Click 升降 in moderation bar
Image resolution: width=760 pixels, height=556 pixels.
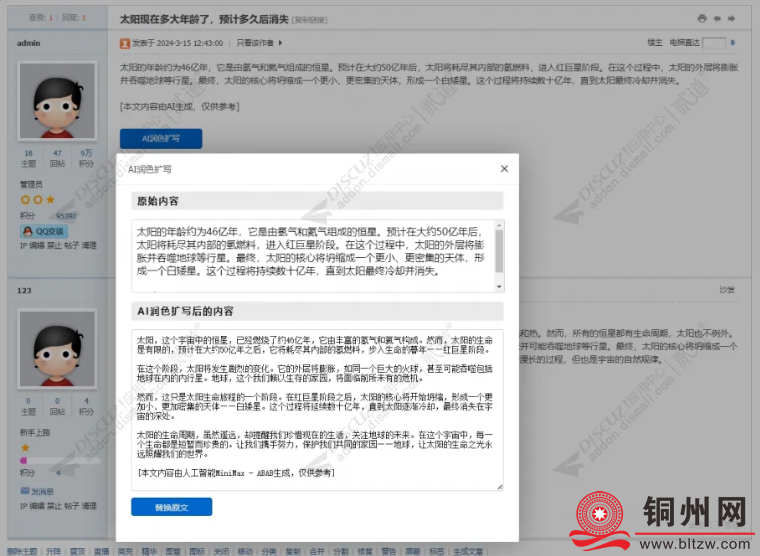pos(53,551)
